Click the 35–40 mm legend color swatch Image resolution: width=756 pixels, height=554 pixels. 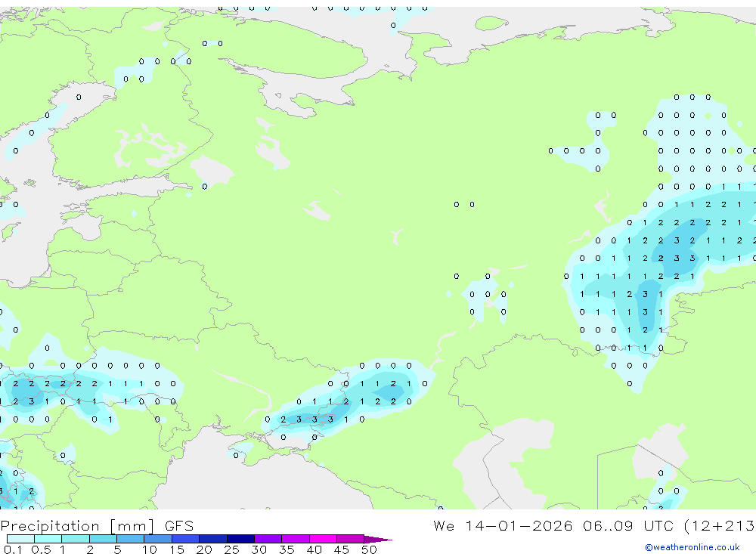296,539
